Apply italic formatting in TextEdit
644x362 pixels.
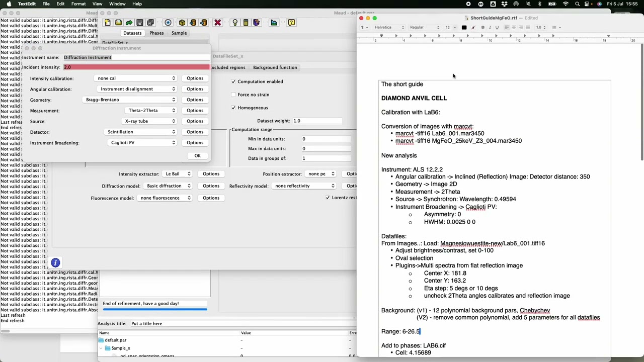tap(490, 27)
